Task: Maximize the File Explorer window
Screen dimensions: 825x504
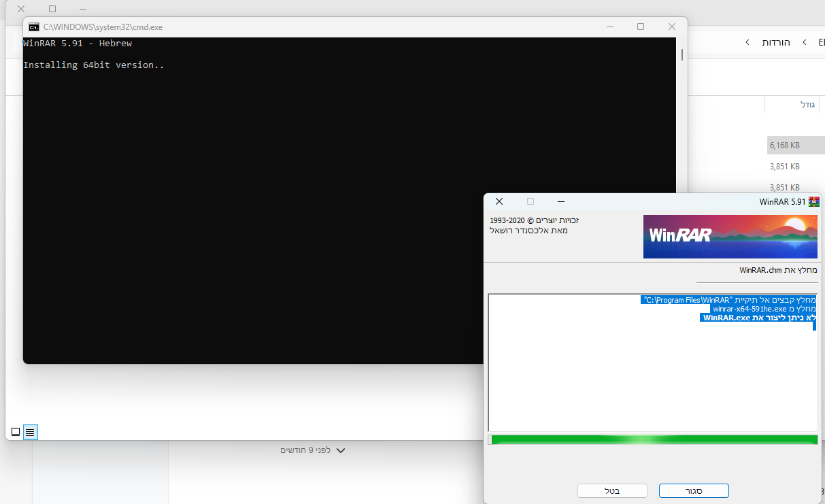Action: [x=52, y=9]
